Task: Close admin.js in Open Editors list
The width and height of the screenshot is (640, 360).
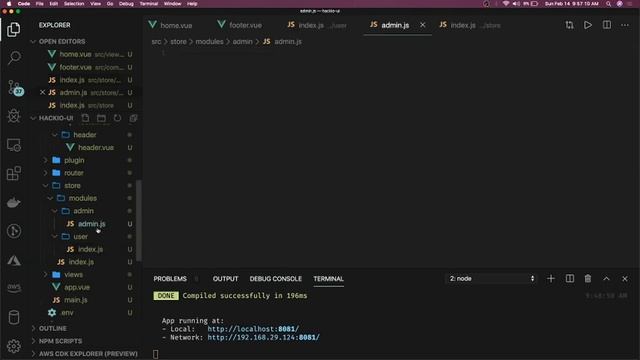Action: pyautogui.click(x=42, y=93)
